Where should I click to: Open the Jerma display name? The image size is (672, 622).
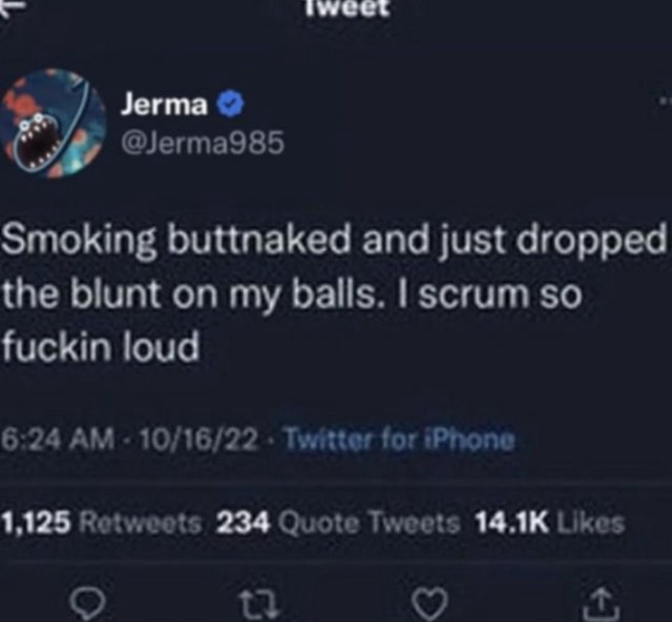(x=164, y=104)
